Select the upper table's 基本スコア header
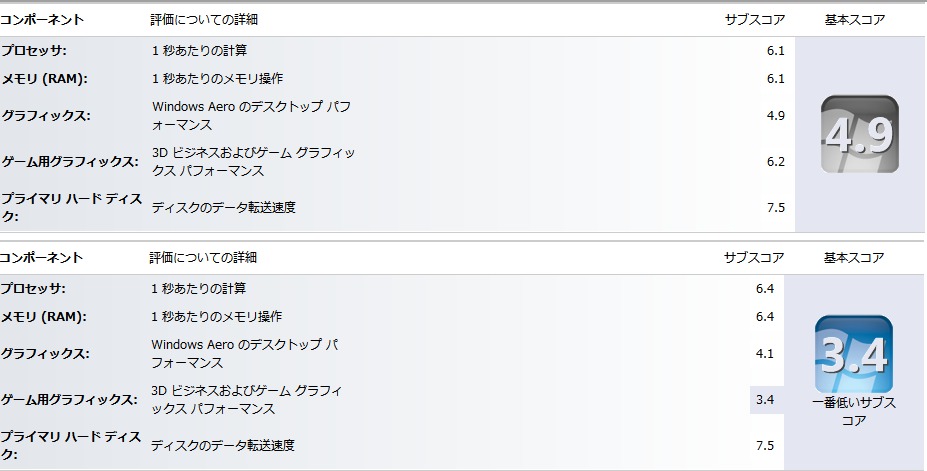The height and width of the screenshot is (471, 927). [854, 20]
